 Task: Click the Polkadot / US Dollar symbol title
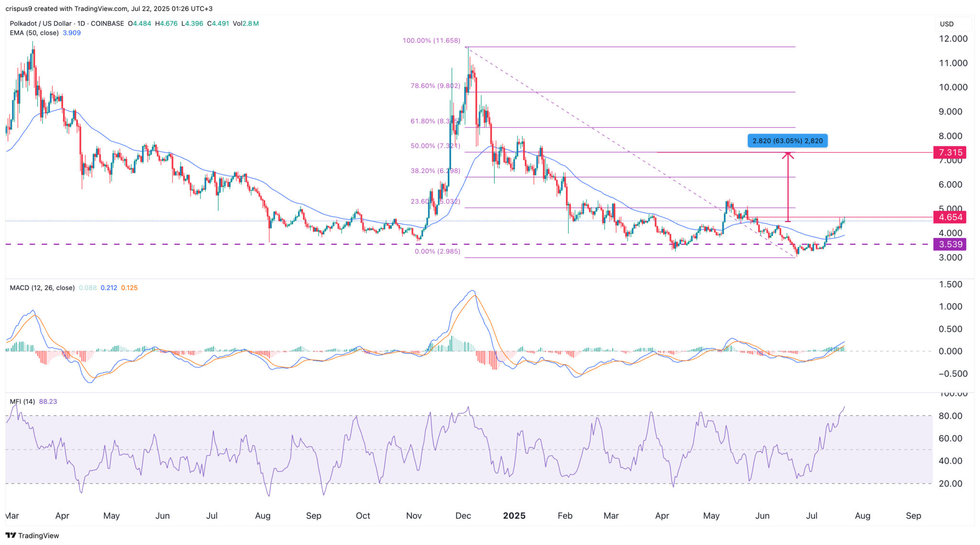[41, 23]
